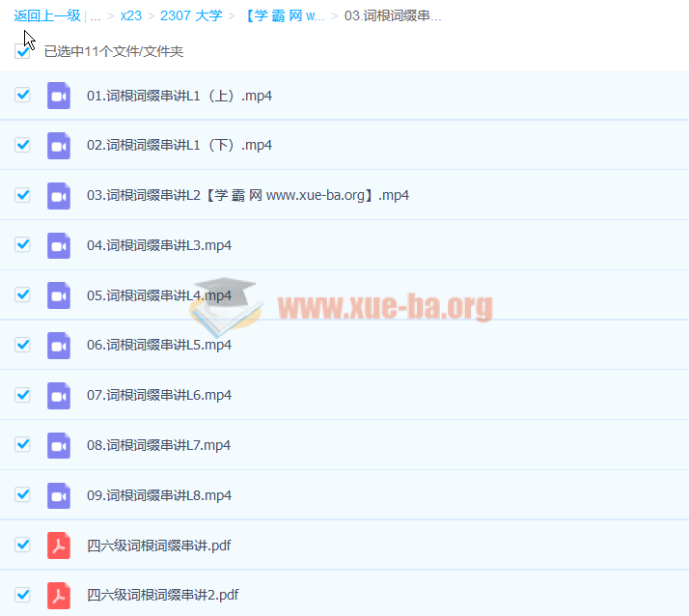The height and width of the screenshot is (616, 689).
Task: Uncheck the 02.词根词缀串讲L1（下）.mp4 checkbox
Action: [23, 145]
